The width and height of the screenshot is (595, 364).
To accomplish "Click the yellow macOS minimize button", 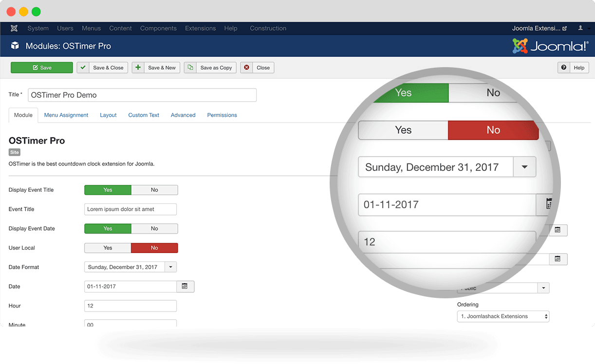I will click(x=23, y=12).
